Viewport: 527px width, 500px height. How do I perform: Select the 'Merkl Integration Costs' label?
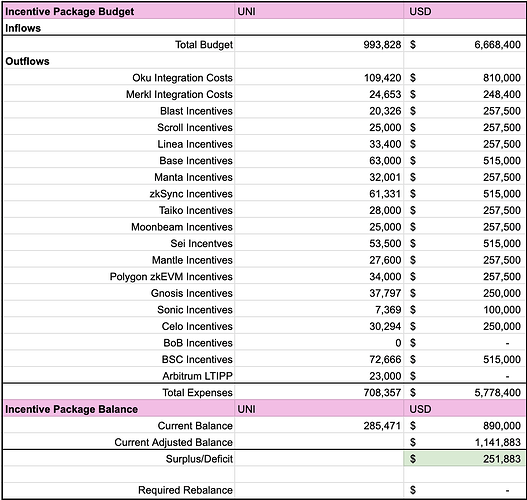pos(179,94)
